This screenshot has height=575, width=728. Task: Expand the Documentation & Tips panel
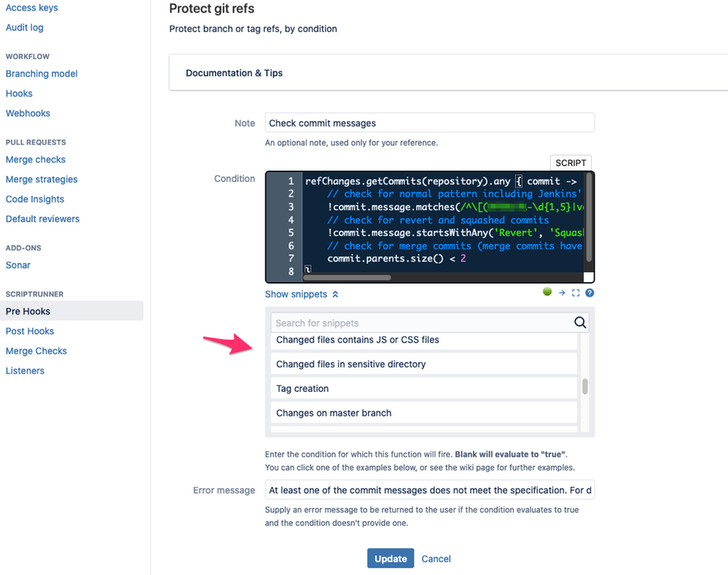(448, 73)
